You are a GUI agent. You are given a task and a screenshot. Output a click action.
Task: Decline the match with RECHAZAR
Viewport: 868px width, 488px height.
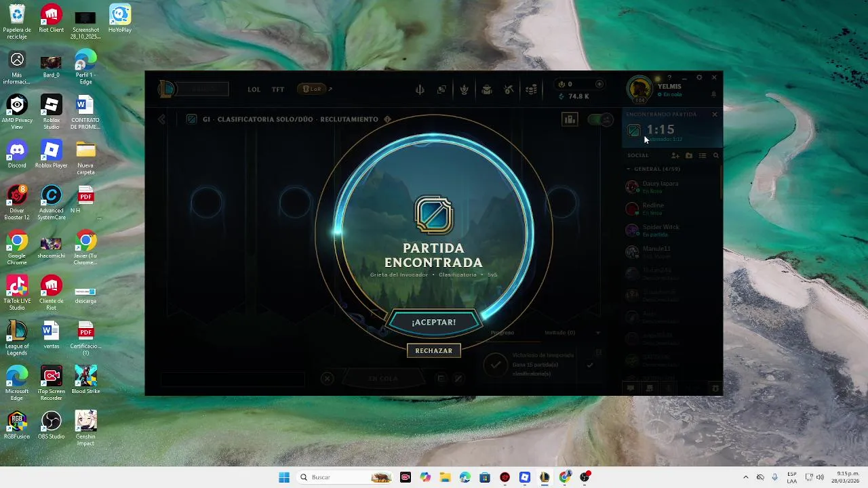(434, 350)
